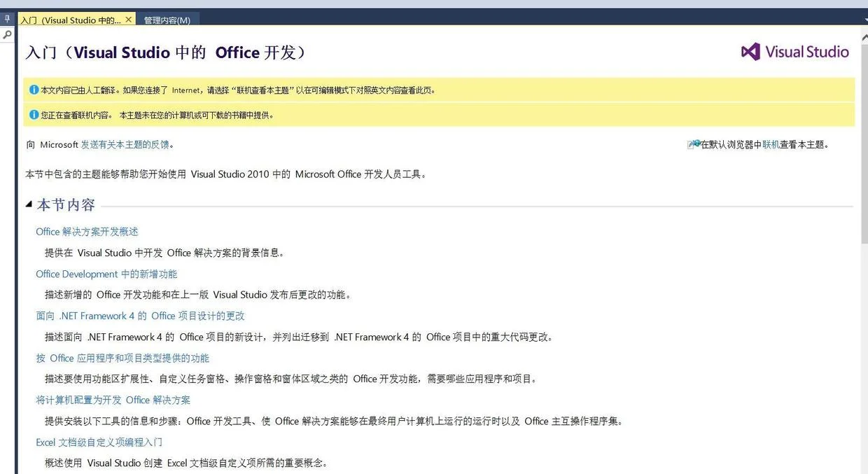Open 按 Office 应用程序和项目类型提供的功能 link
This screenshot has height=474, width=868.
tap(122, 358)
